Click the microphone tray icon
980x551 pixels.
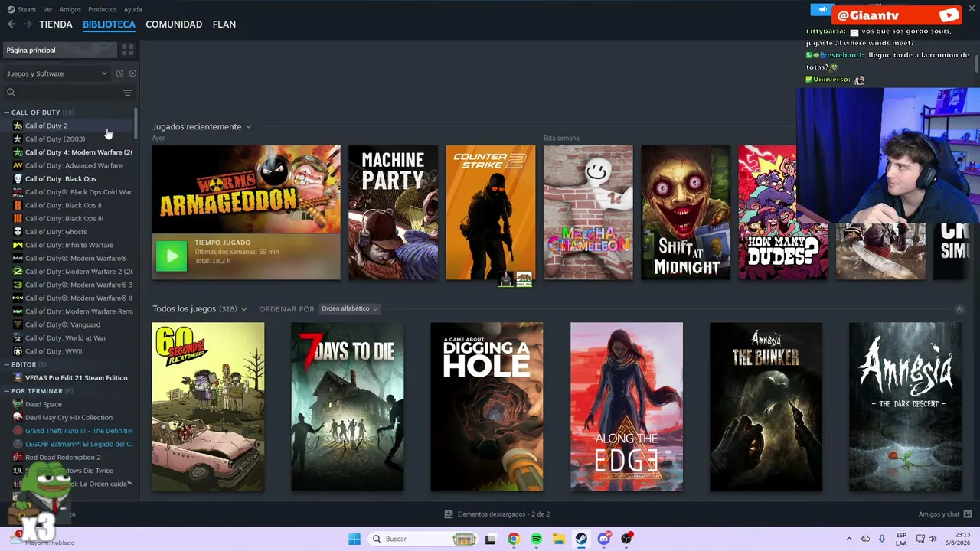tap(882, 539)
